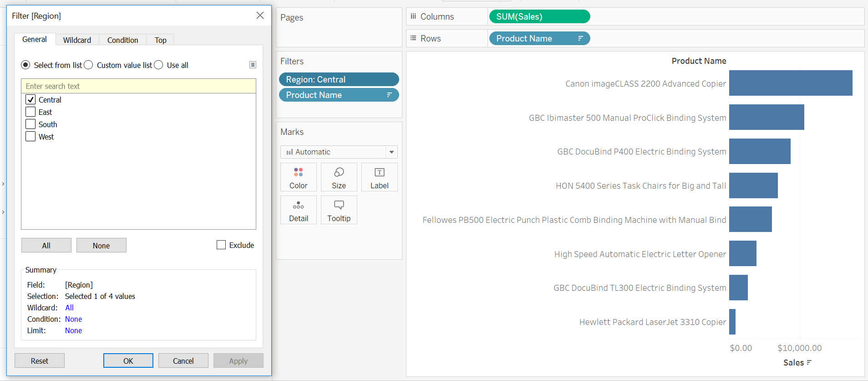Check the Central region checkbox
Image resolution: width=868 pixels, height=381 pixels.
(x=30, y=99)
